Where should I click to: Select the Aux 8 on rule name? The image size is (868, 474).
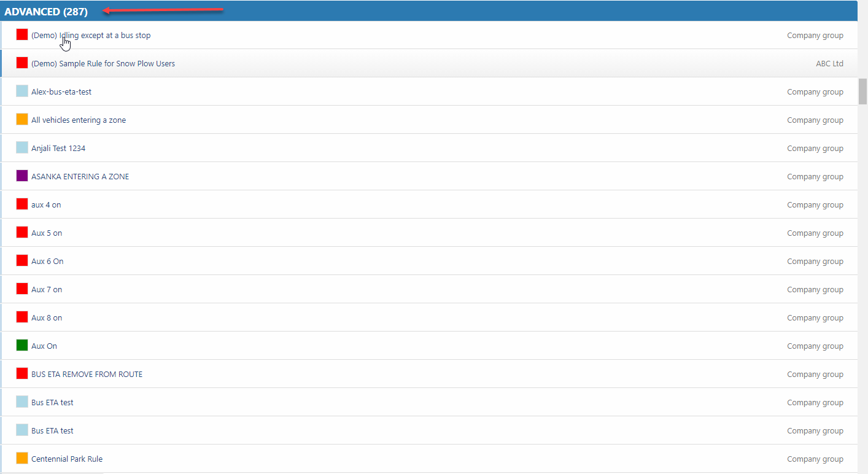(47, 318)
